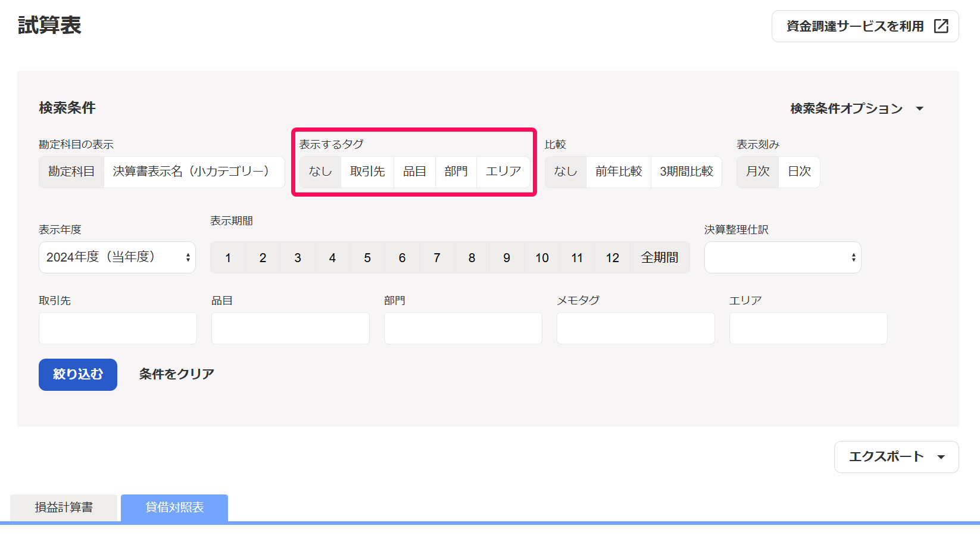Select 日次 display interval
The width and height of the screenshot is (980, 535).
pyautogui.click(x=799, y=172)
